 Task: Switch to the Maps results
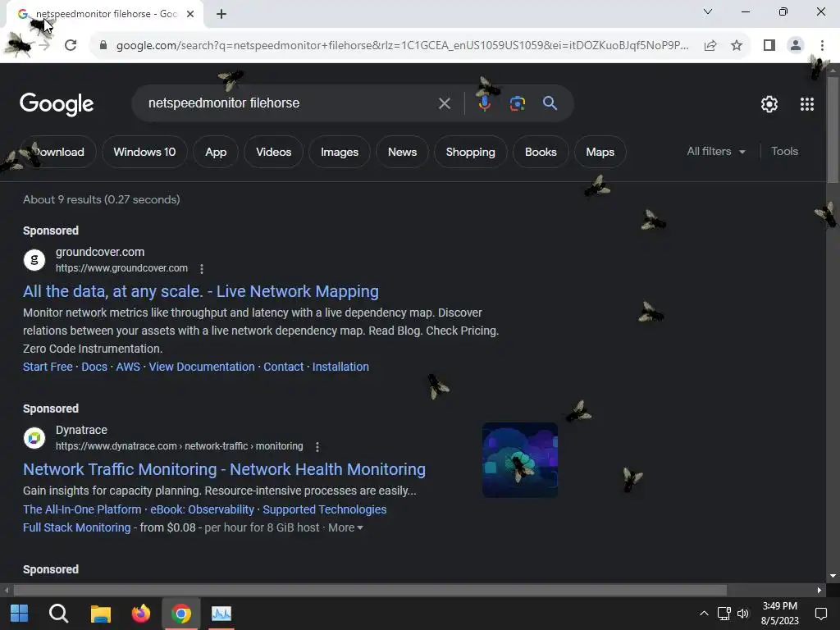click(x=600, y=152)
